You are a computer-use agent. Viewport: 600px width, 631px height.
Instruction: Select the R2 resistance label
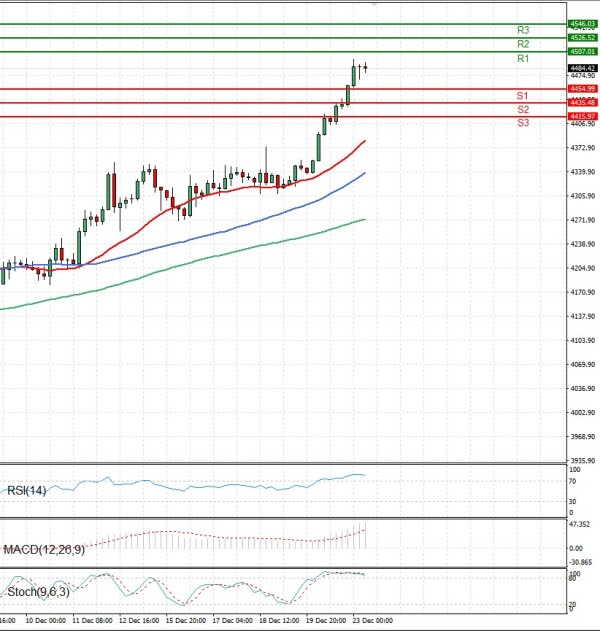(x=523, y=45)
